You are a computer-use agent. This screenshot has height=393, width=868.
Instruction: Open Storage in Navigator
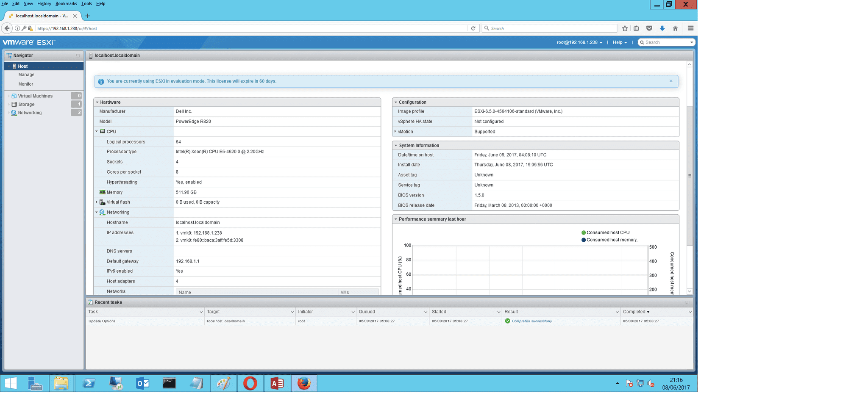pos(26,104)
